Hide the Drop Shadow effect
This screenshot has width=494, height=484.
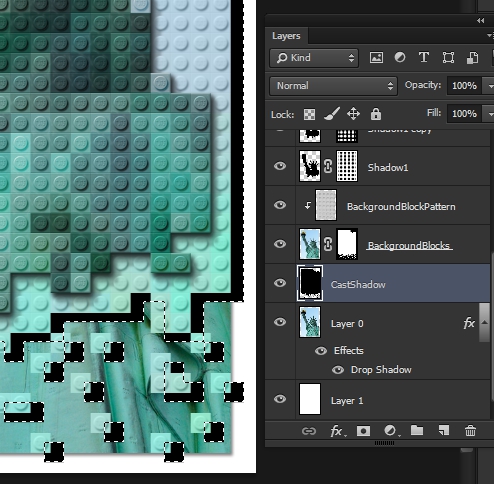[338, 370]
